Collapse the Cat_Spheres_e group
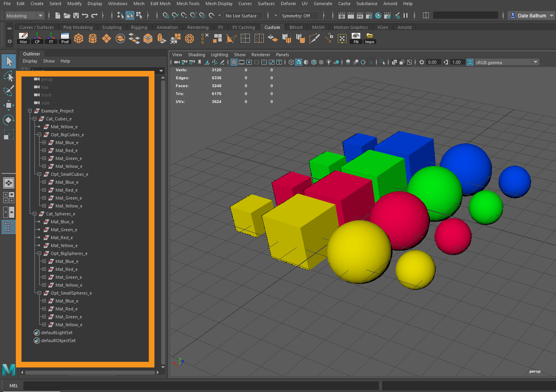The height and width of the screenshot is (392, 556). (x=34, y=214)
